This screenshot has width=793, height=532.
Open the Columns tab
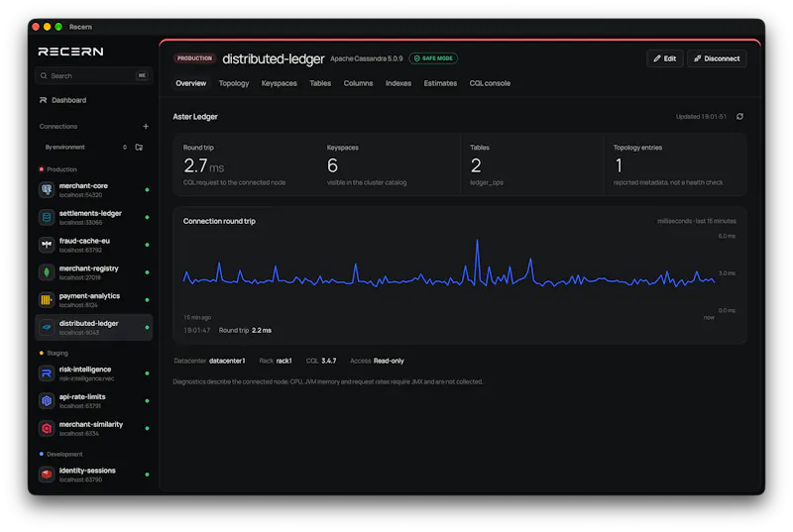[358, 83]
